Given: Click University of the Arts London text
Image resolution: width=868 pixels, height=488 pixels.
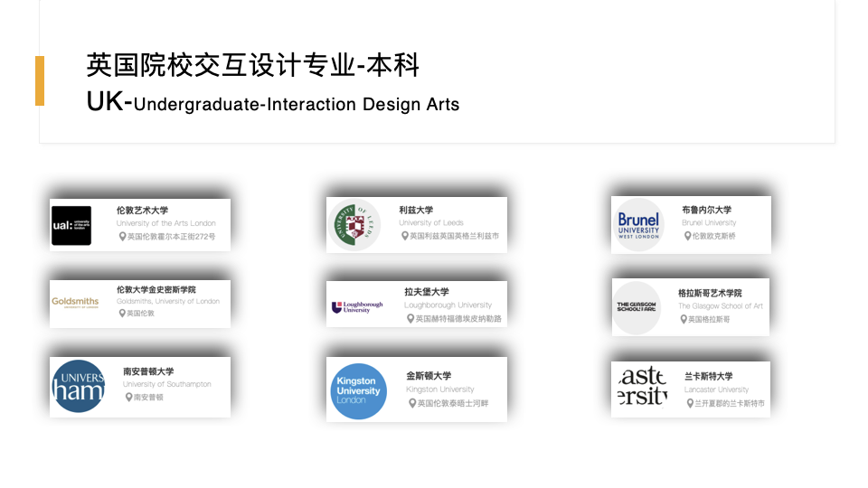Looking at the screenshot, I should [x=166, y=223].
